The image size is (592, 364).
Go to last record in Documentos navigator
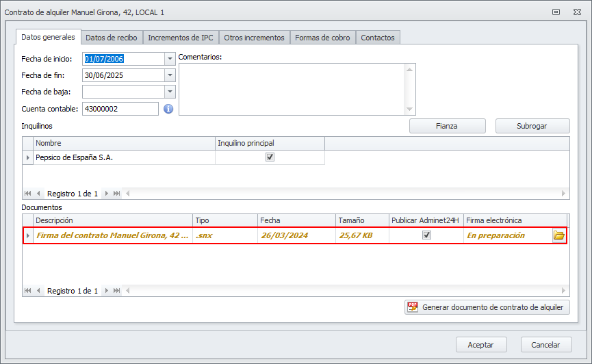116,290
